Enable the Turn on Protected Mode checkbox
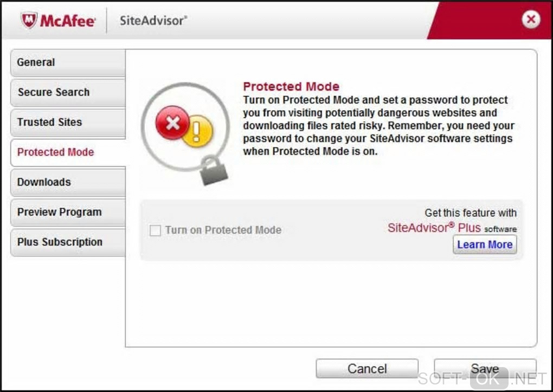The height and width of the screenshot is (392, 553). 156,230
